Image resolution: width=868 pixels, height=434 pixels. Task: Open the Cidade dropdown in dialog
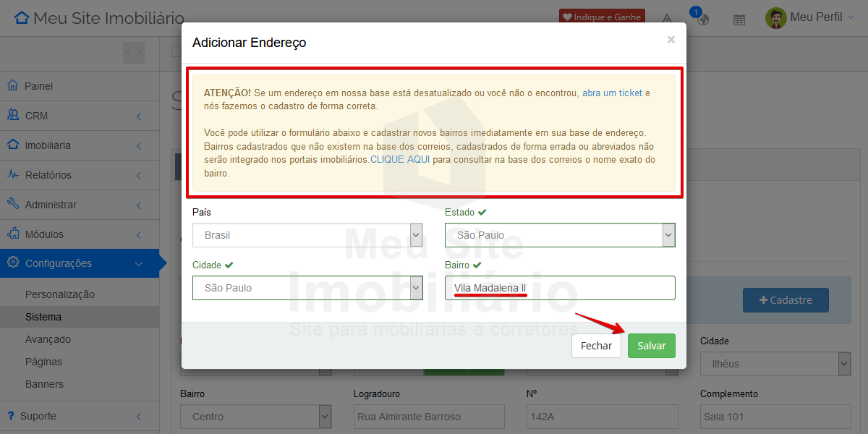(307, 288)
